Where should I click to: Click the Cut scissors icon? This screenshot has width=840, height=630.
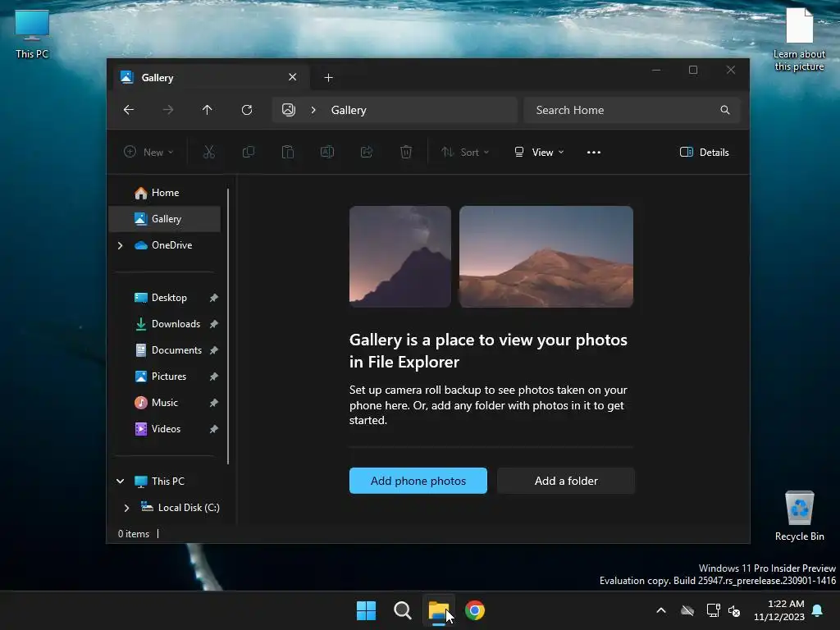209,152
